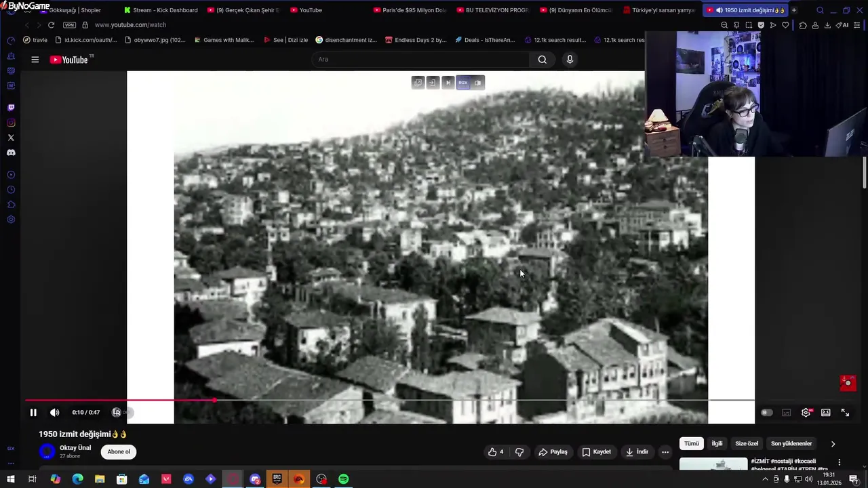
Task: Open Epic Games Launcher from the taskbar
Action: [x=277, y=479]
